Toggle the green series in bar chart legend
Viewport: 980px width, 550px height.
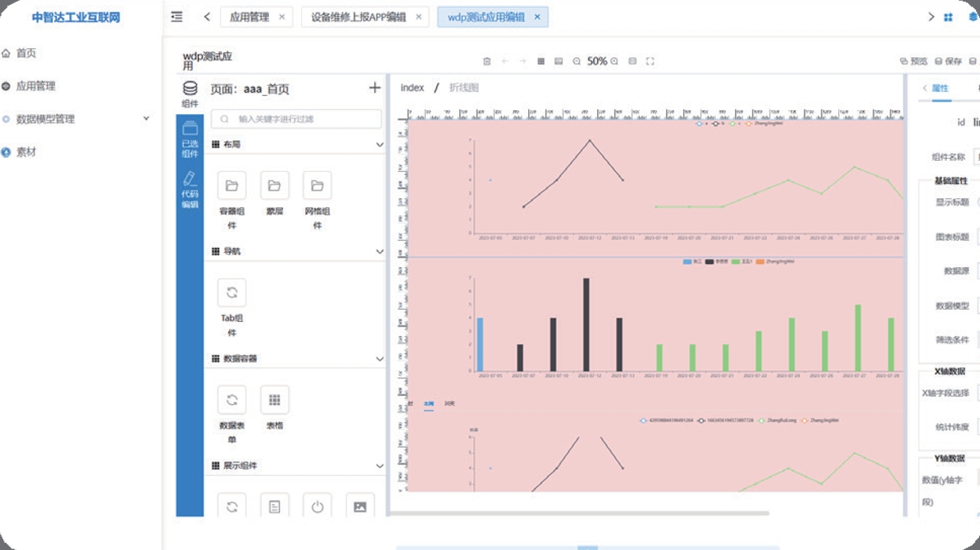(x=735, y=261)
